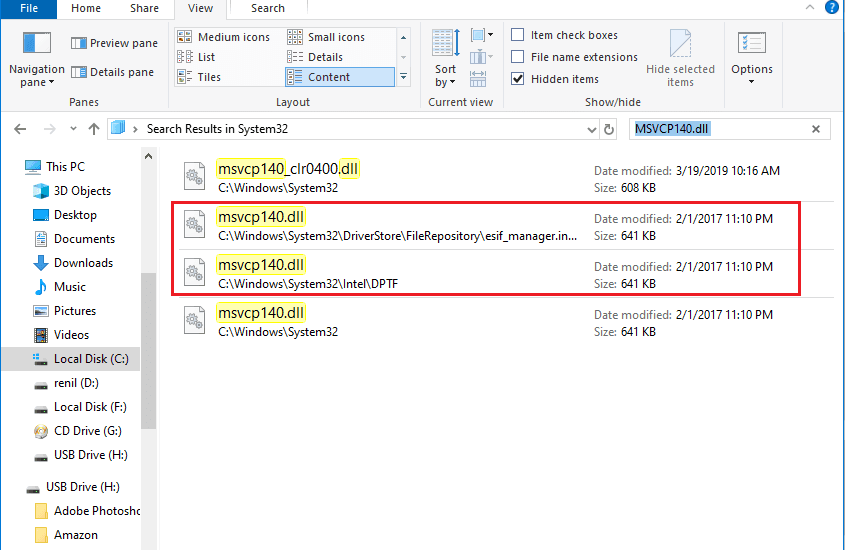
Task: Collapse the ribbon chevron
Action: click(x=810, y=8)
